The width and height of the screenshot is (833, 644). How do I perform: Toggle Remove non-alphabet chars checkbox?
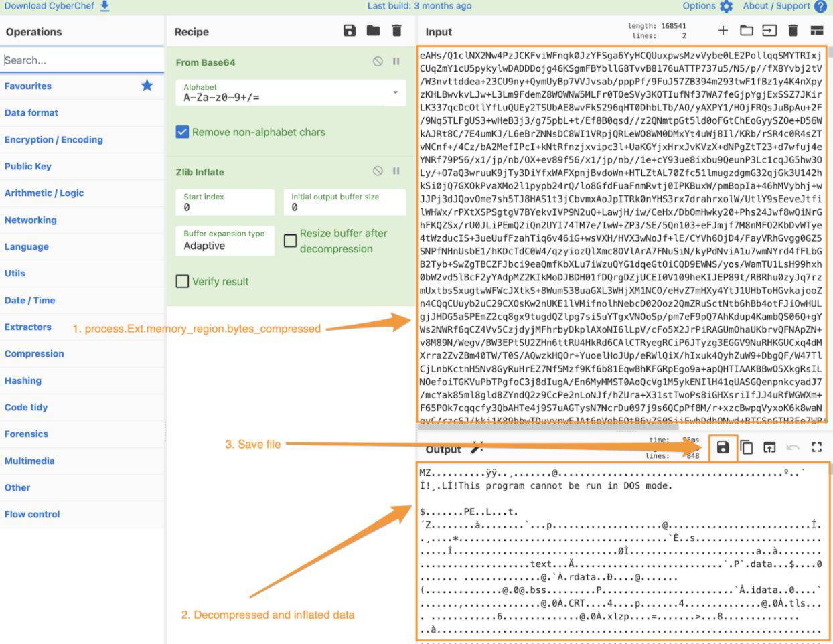182,132
